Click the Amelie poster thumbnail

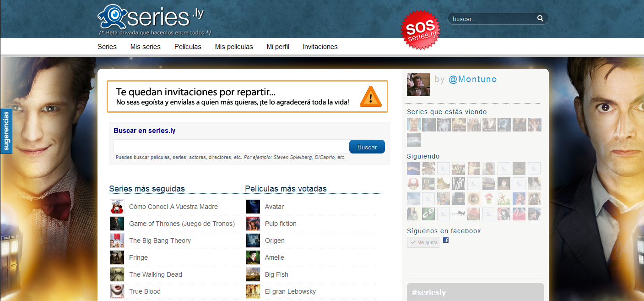pos(253,257)
